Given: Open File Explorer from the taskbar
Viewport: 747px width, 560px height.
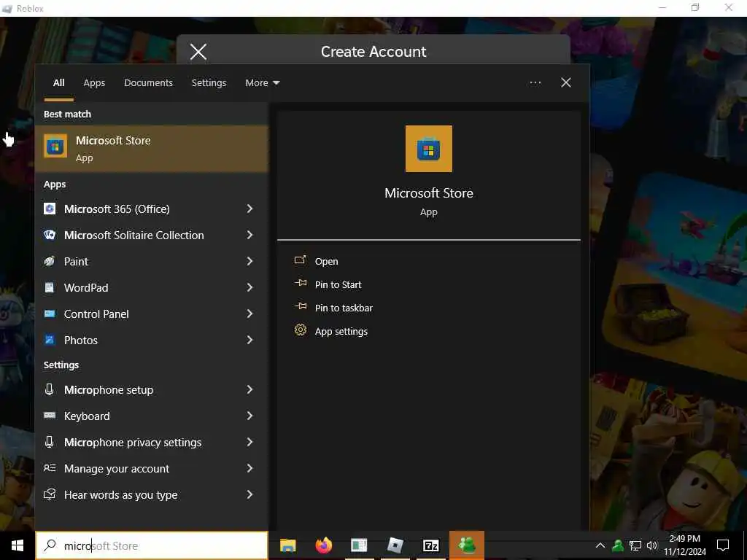Looking at the screenshot, I should click(x=287, y=545).
